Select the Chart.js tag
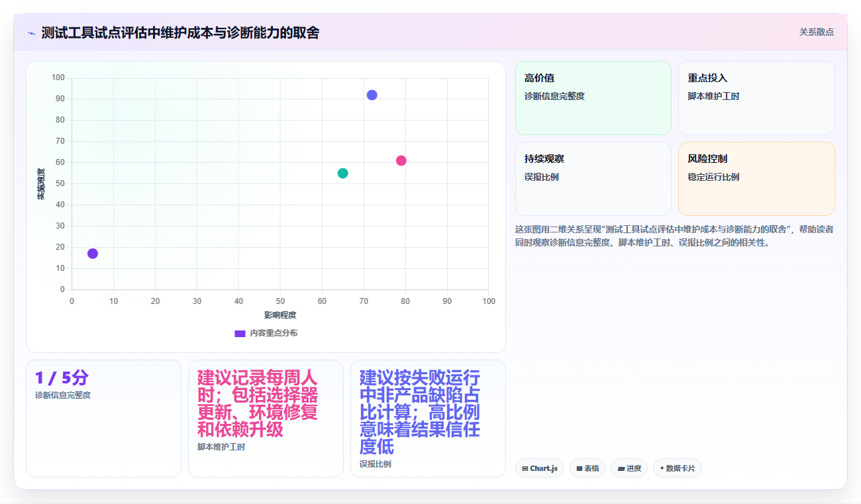 (x=540, y=468)
